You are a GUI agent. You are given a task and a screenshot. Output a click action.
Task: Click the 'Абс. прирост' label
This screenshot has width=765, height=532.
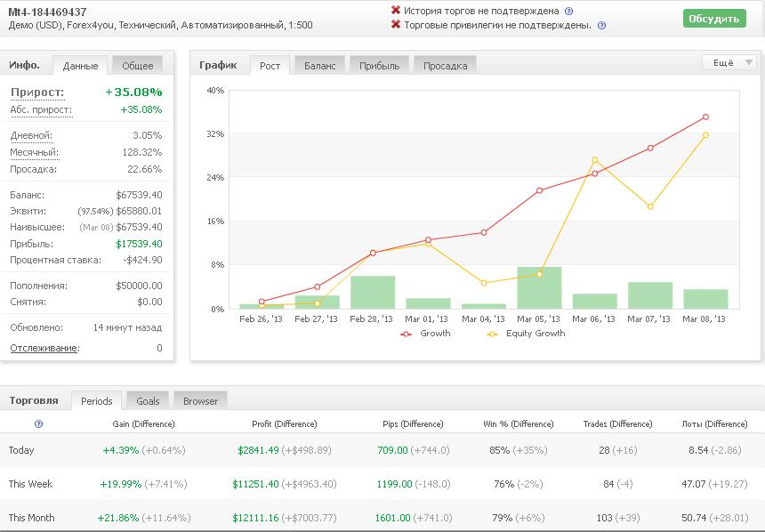tap(41, 109)
